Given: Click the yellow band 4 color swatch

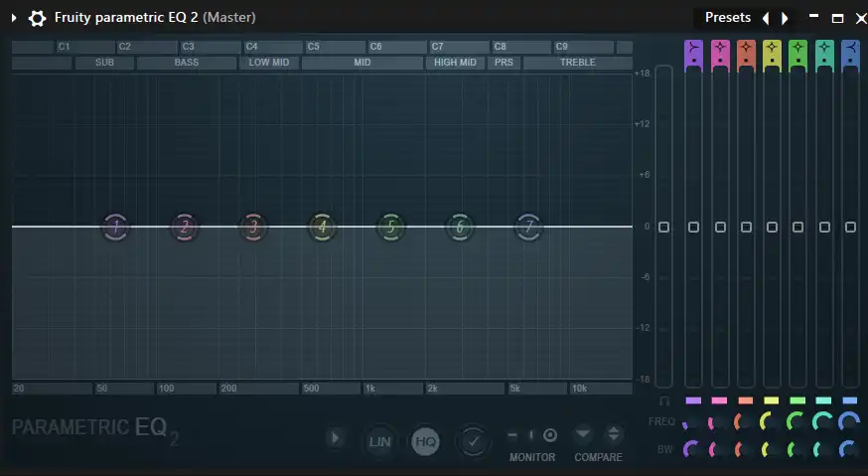Looking at the screenshot, I should coord(772,400).
